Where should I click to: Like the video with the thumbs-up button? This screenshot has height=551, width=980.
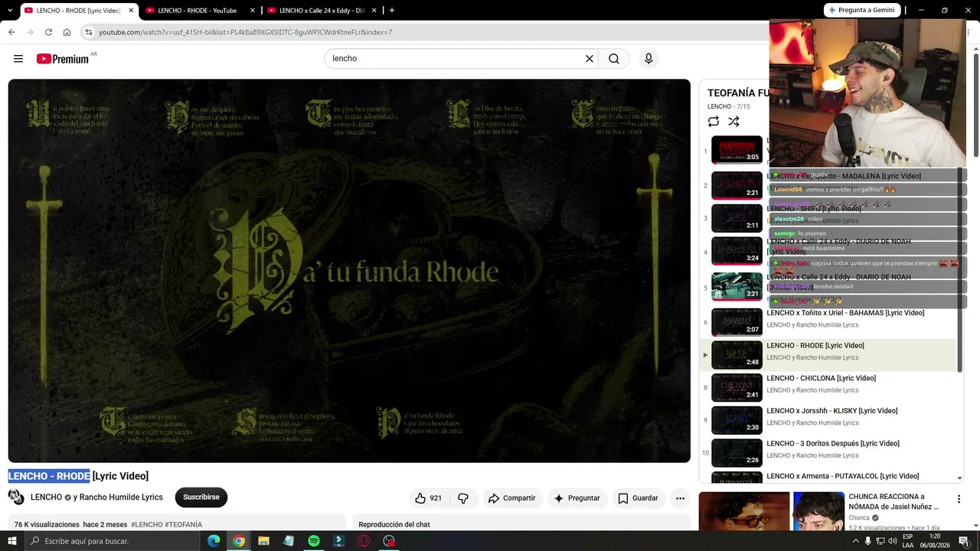coord(429,498)
